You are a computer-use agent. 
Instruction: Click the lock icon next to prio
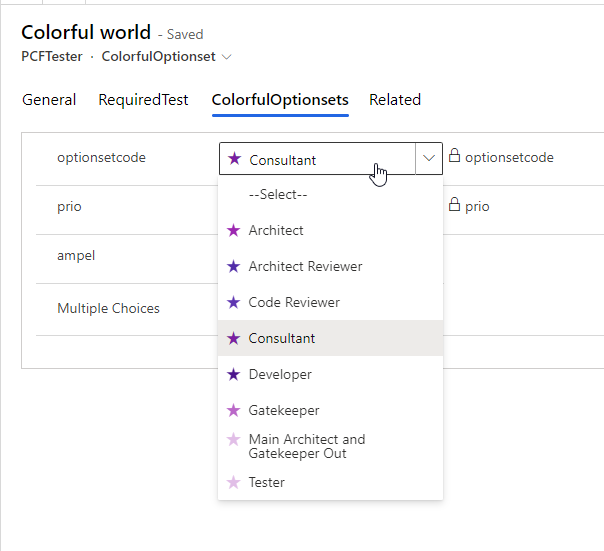(x=454, y=206)
